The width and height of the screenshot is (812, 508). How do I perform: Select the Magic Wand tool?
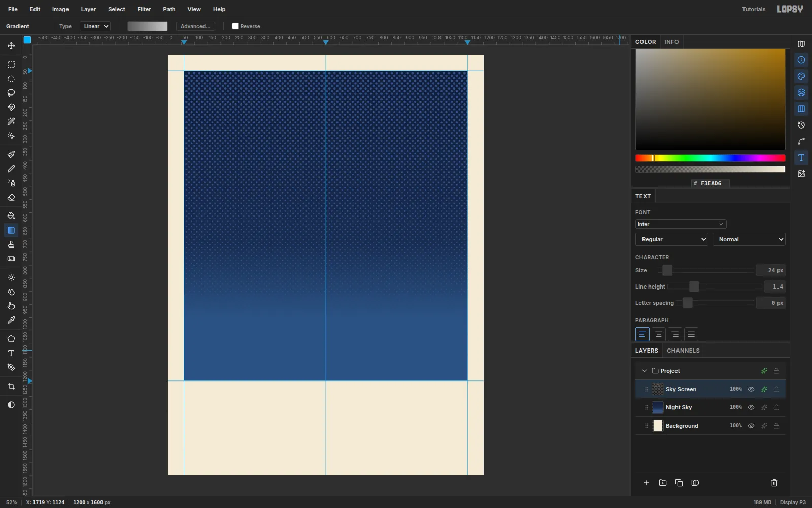(11, 121)
